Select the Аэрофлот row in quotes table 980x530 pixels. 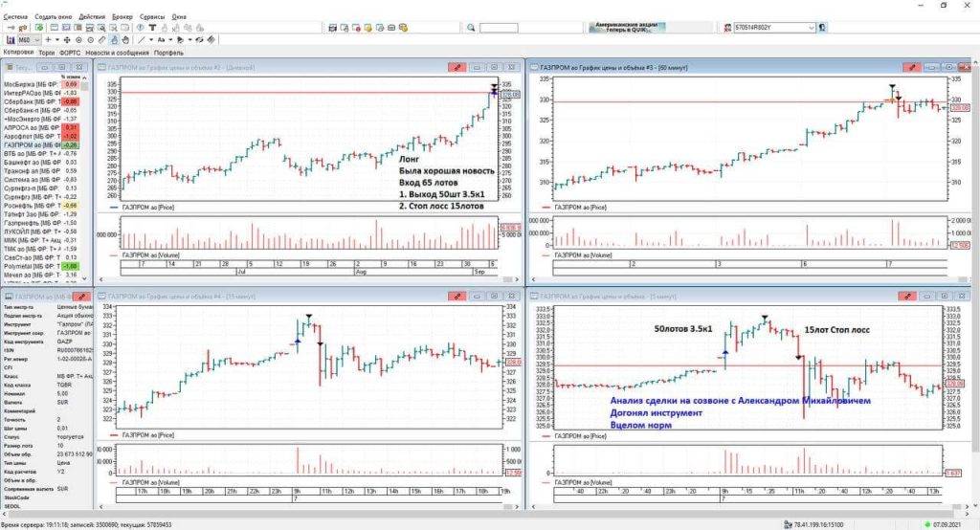coord(41,136)
